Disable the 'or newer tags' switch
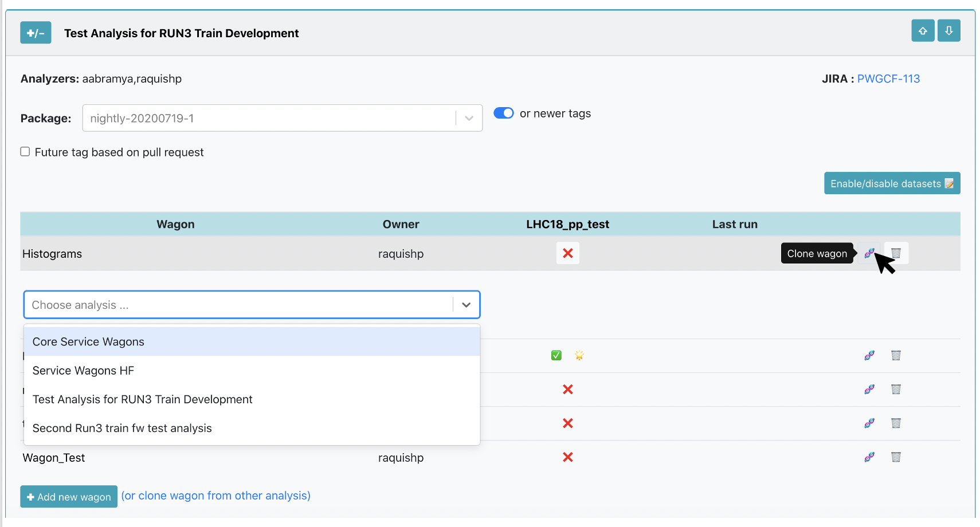 point(503,113)
